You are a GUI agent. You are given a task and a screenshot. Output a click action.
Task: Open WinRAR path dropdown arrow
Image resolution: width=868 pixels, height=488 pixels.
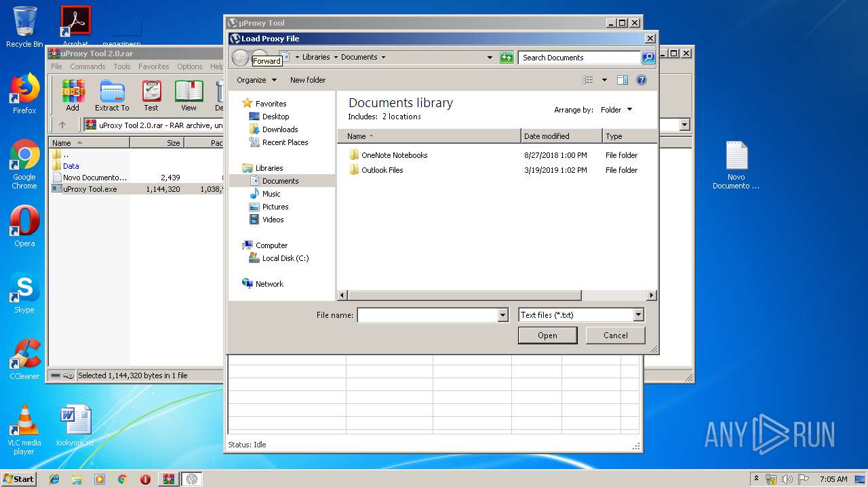pos(684,125)
